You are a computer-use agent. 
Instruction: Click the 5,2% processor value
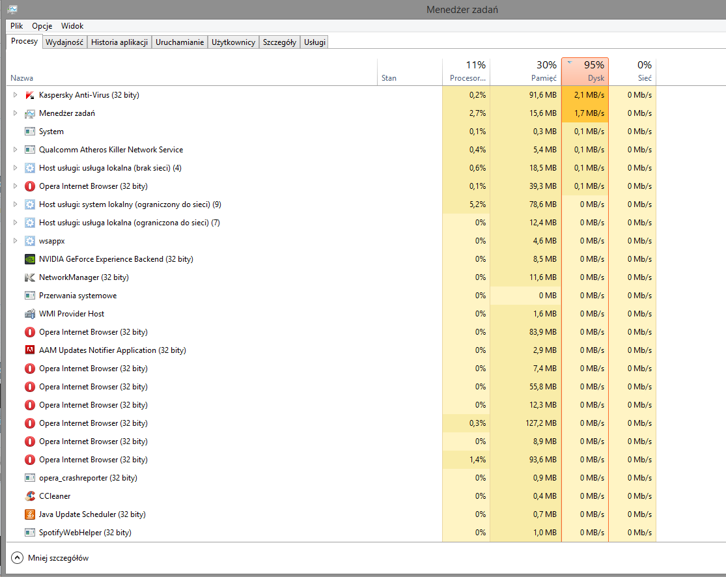coord(477,204)
